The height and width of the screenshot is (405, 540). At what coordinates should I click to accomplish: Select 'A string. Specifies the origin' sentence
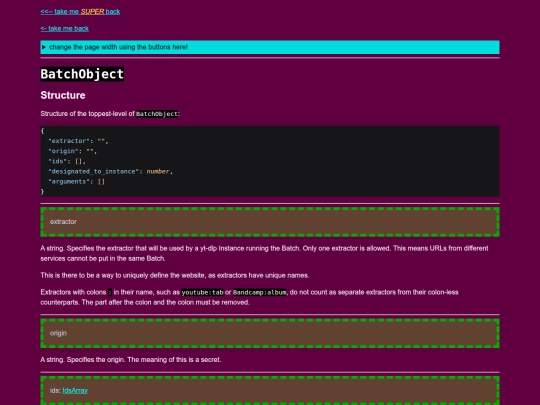(x=131, y=360)
